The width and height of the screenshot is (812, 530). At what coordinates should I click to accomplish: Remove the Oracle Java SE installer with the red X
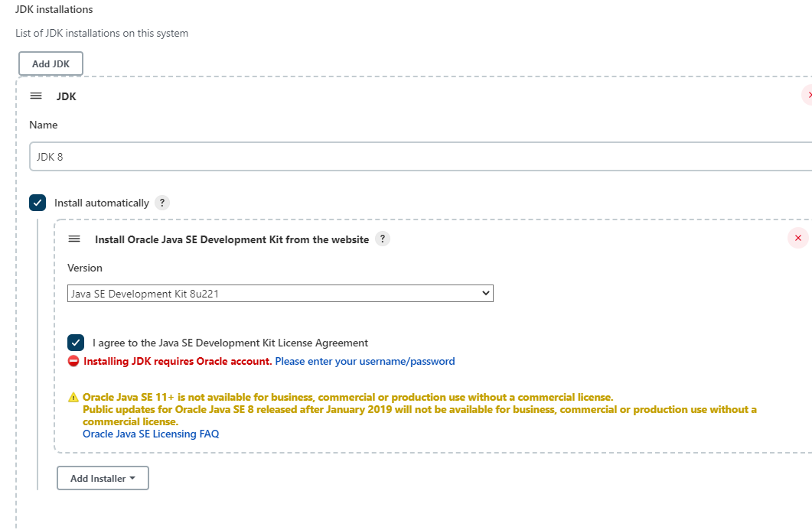[798, 238]
